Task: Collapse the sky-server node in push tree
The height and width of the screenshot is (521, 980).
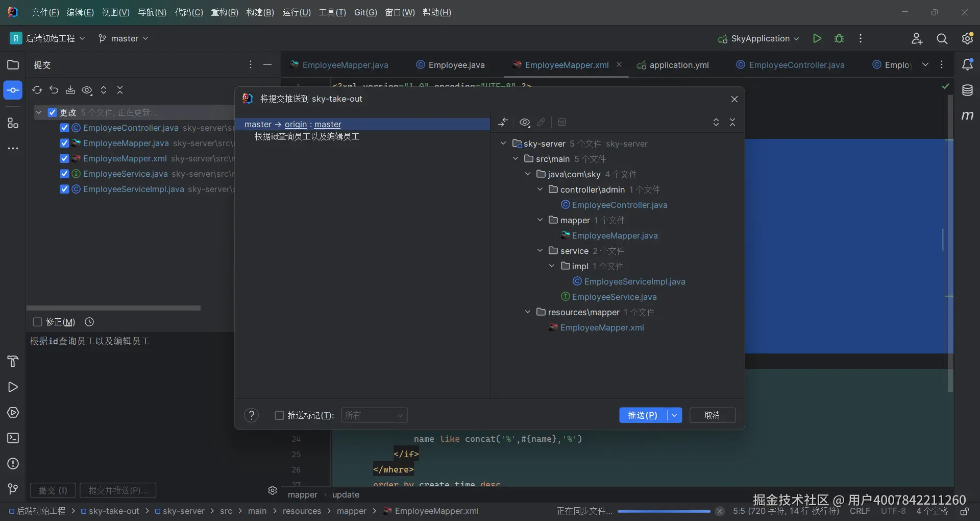Action: pyautogui.click(x=503, y=144)
